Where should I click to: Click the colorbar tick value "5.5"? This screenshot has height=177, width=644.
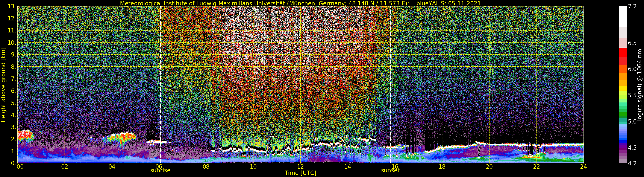[x=632, y=95]
